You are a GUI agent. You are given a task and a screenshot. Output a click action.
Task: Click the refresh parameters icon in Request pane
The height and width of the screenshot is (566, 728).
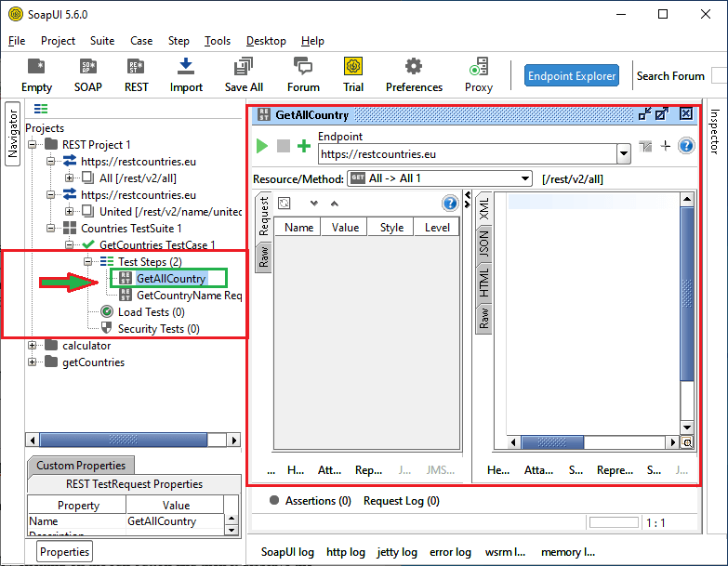point(285,204)
